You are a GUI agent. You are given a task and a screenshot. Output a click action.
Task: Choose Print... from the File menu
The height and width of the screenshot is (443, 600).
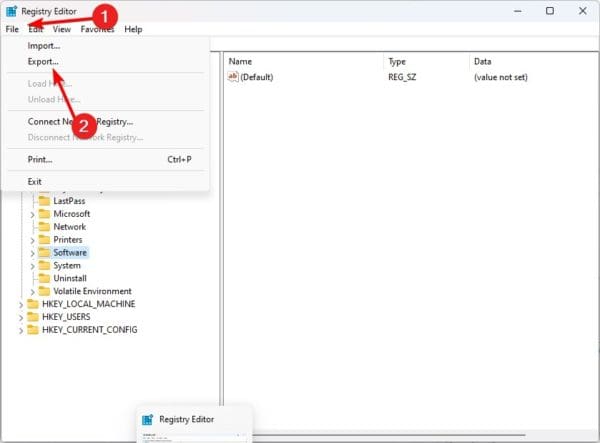[x=40, y=160]
